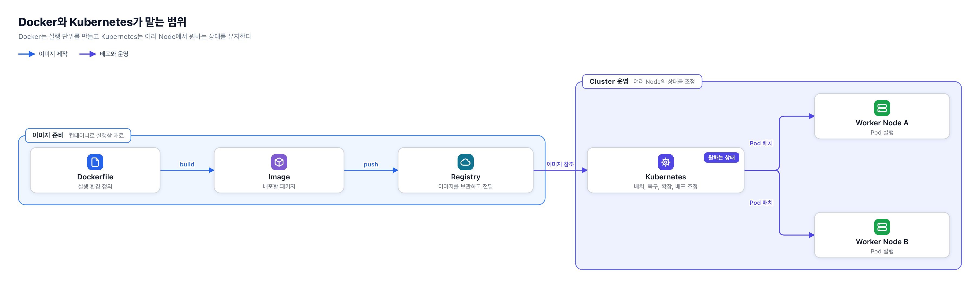
Task: Click the Kubernetes helm wheel icon
Action: tap(666, 162)
